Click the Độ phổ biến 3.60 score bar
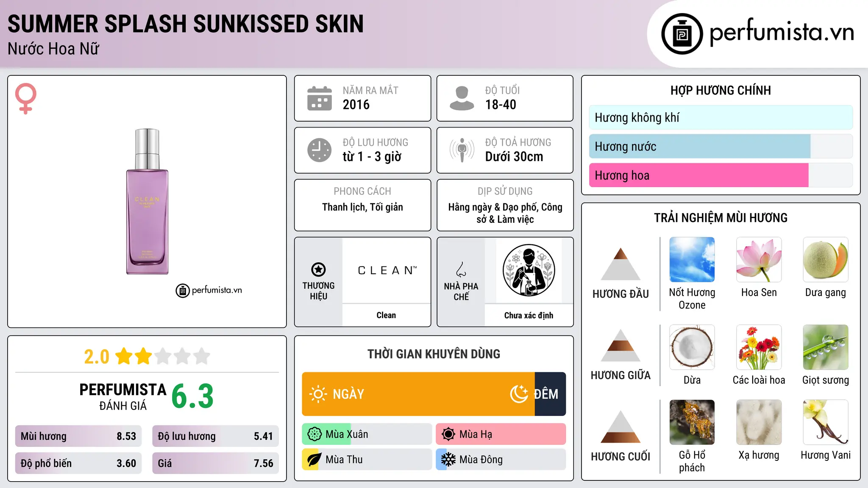 78,463
